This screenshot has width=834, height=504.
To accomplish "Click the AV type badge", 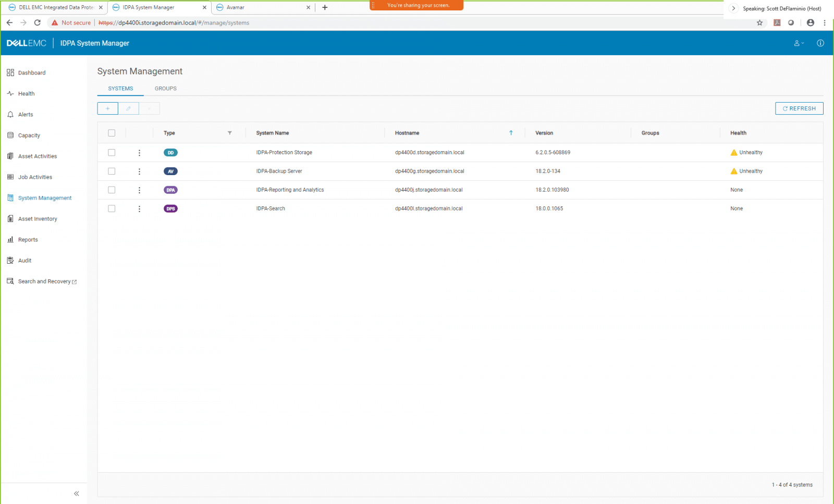I will (x=170, y=171).
